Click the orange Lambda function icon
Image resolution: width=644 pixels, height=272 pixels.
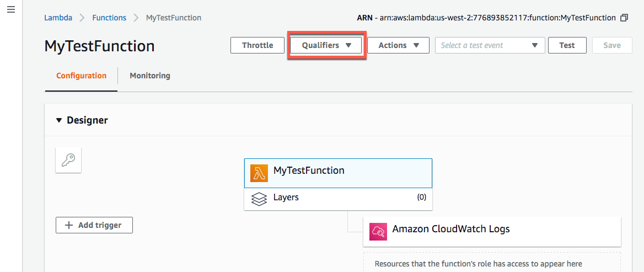point(259,173)
